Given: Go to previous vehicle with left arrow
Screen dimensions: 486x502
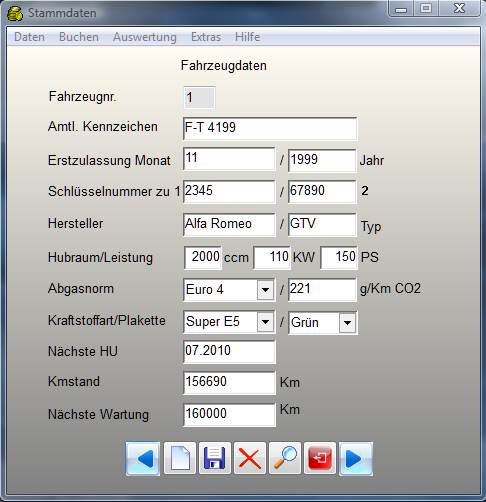Looking at the screenshot, I should [x=143, y=459].
